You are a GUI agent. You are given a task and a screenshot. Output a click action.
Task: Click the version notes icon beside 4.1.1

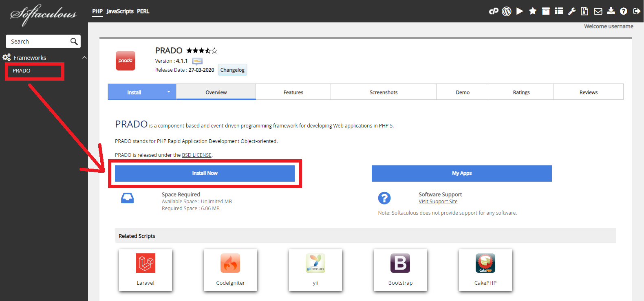tap(197, 61)
